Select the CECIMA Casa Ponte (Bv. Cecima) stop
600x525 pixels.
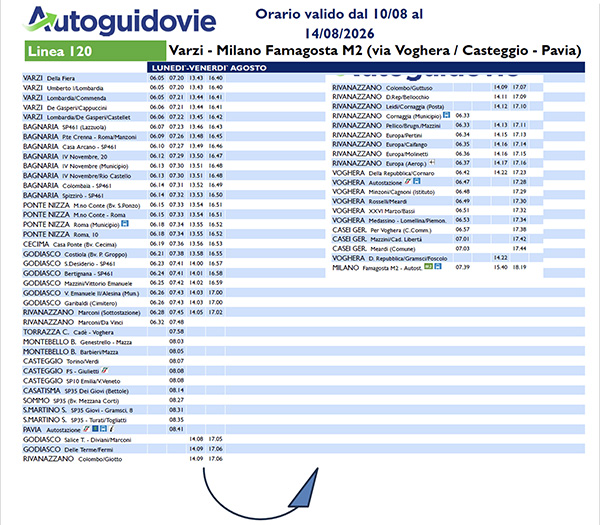pos(70,244)
